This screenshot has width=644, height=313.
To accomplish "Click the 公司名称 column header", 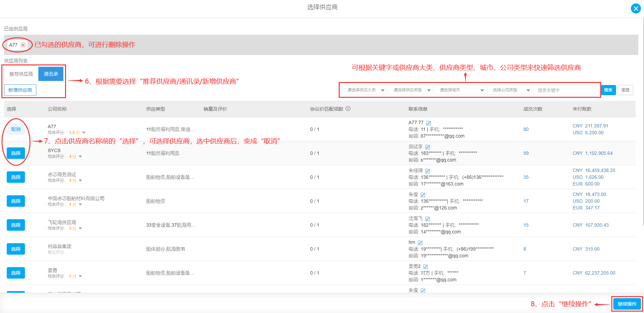I will pos(57,109).
